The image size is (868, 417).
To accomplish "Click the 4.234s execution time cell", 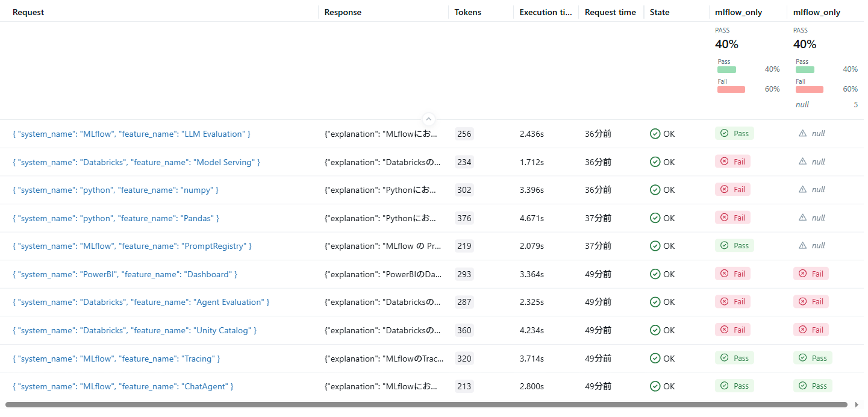I will [x=532, y=330].
